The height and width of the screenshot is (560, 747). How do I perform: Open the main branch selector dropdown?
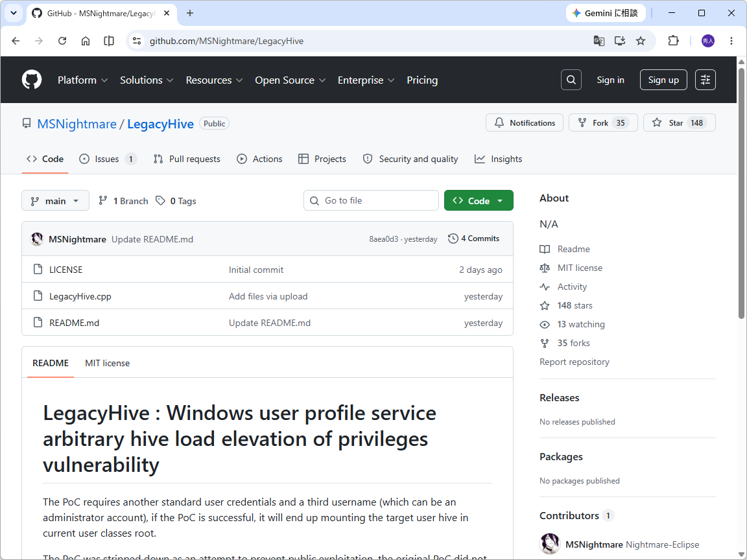pyautogui.click(x=55, y=201)
